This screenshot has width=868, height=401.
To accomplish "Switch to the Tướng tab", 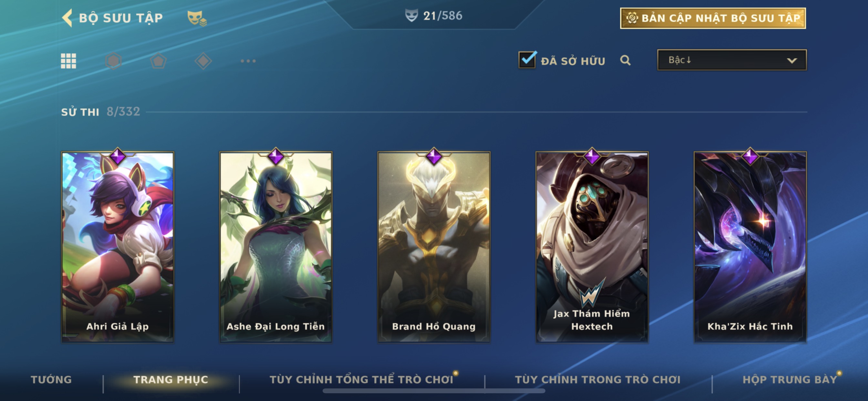I will 51,379.
